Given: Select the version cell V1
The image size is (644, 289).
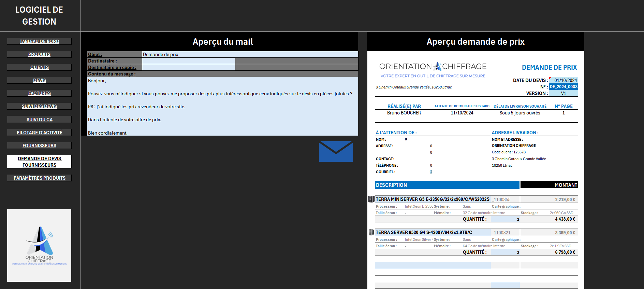Looking at the screenshot, I should click(x=563, y=93).
